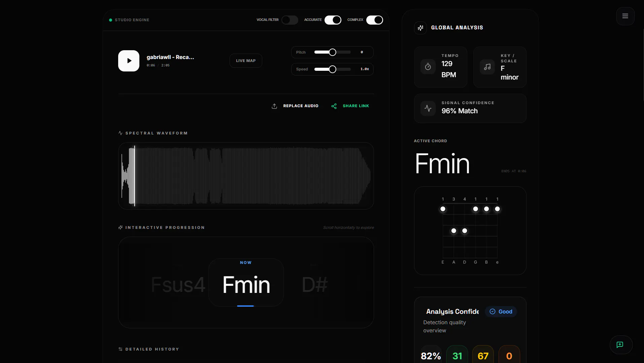Click the Scroll horizontally to explore hint
This screenshot has width=644, height=363.
coord(348,228)
